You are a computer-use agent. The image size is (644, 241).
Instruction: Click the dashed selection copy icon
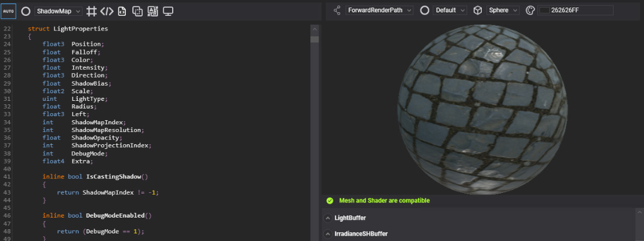coord(137,11)
